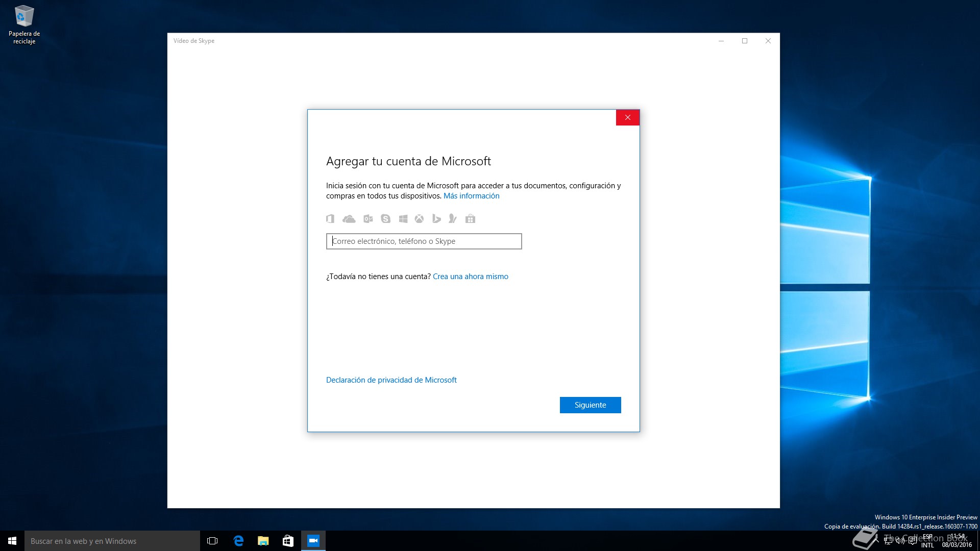This screenshot has width=980, height=551.
Task: Close the Microsoft account dialog with red X
Action: (x=627, y=118)
